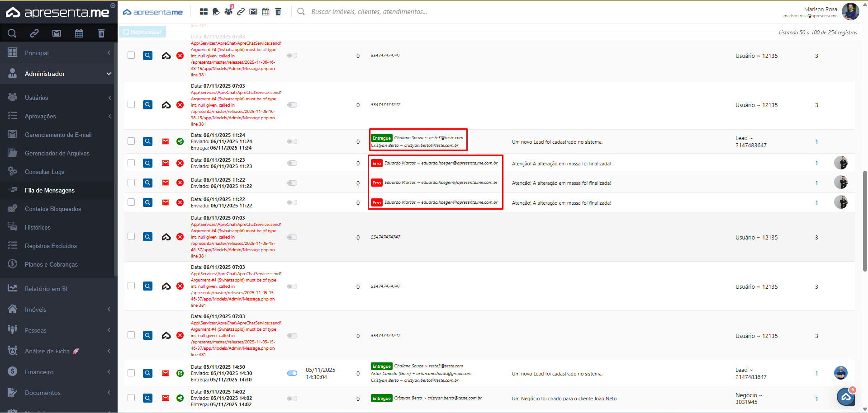Viewport: 868px width, 413px height.
Task: View details of the 06/11/2025 11:24 message
Action: 148,141
